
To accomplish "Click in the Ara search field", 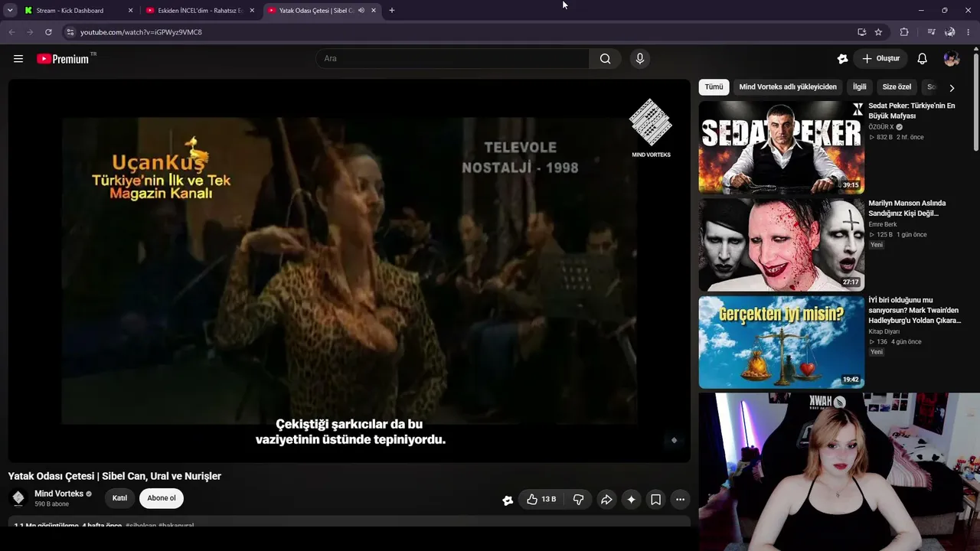I will tap(452, 59).
